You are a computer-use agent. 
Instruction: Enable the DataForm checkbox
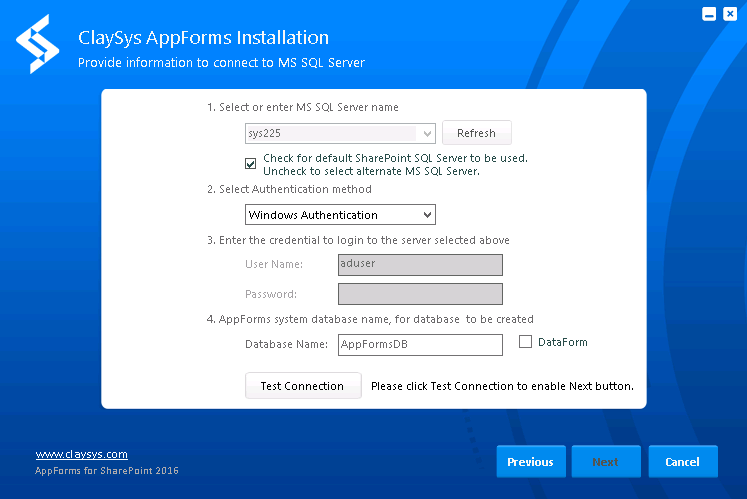[525, 342]
